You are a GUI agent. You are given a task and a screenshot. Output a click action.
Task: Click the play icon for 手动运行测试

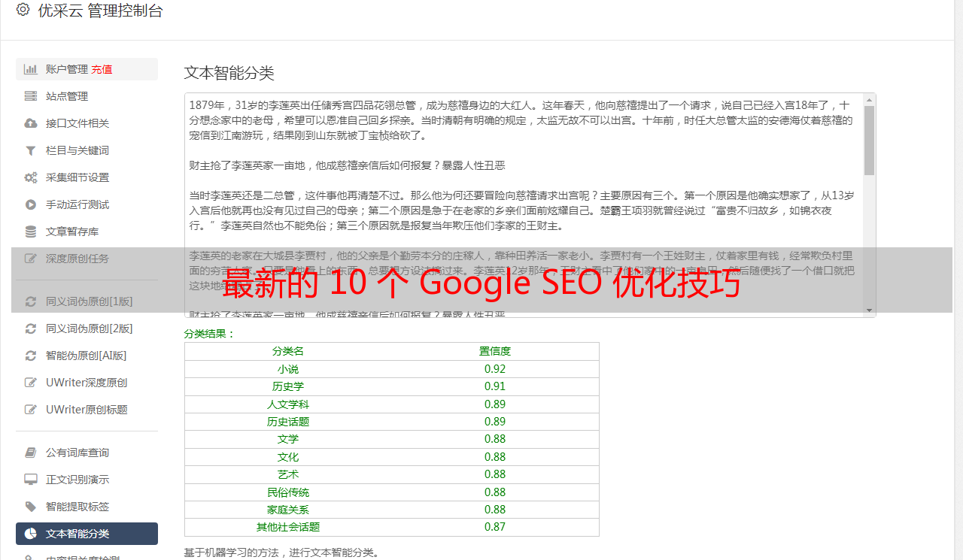(31, 204)
